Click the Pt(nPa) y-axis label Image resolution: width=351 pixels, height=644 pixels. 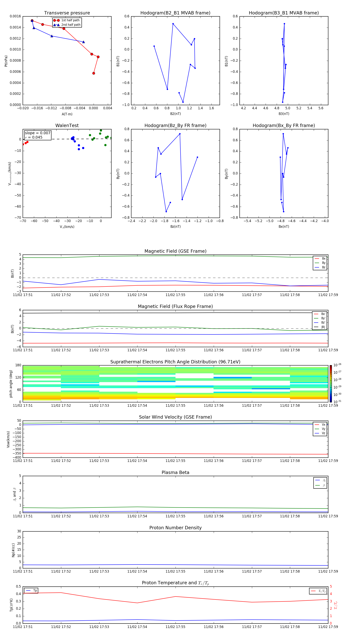6,61
